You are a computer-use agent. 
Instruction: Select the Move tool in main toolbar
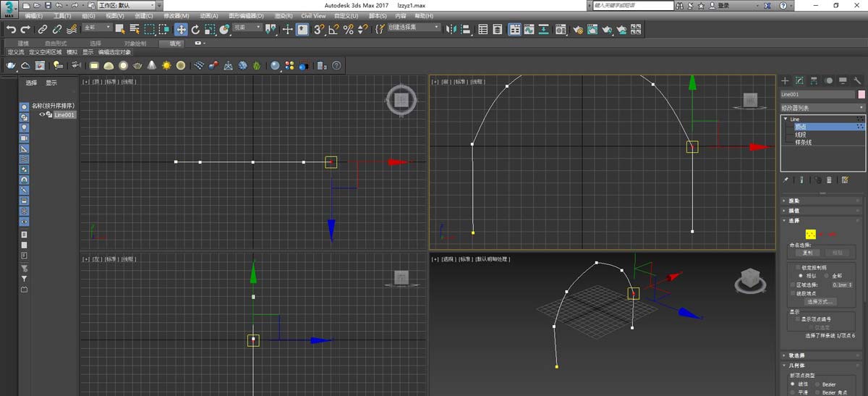[181, 30]
